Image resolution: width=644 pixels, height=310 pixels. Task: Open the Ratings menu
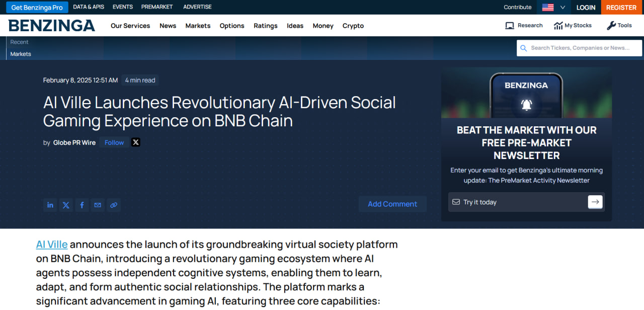(x=266, y=26)
